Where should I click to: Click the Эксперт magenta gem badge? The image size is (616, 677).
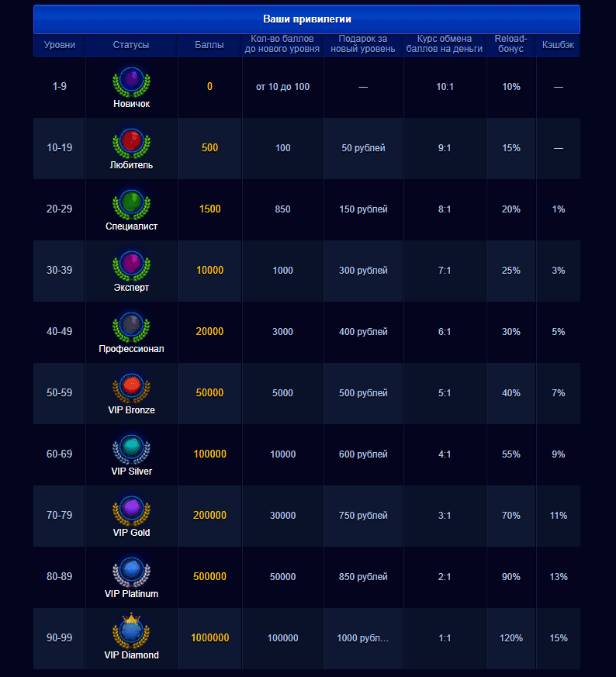pyautogui.click(x=131, y=264)
